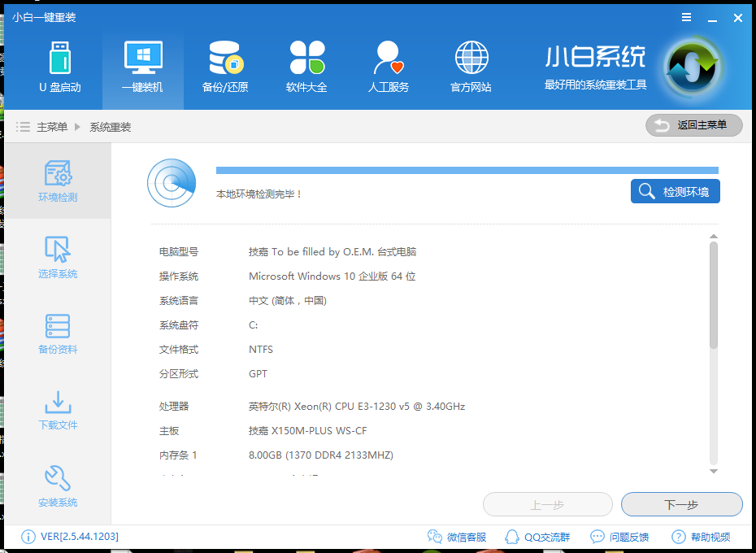This screenshot has height=553, width=756.
Task: Click VER[2.5.44.1203] version text
Action: (80, 537)
